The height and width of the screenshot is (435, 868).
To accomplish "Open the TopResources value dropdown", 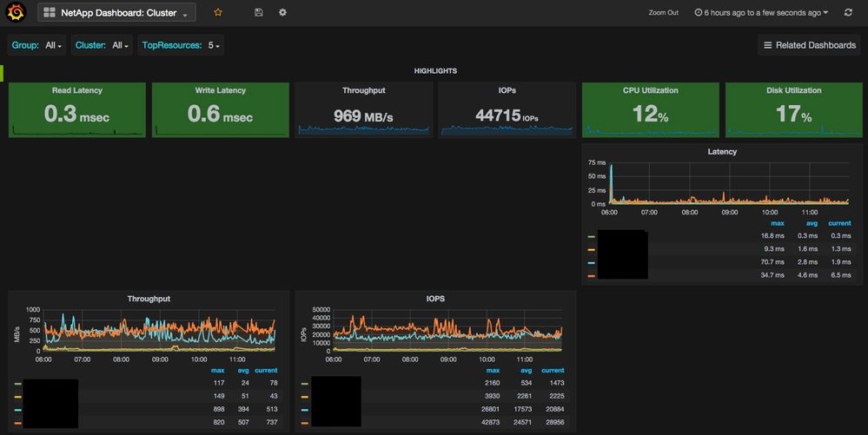I will 213,45.
